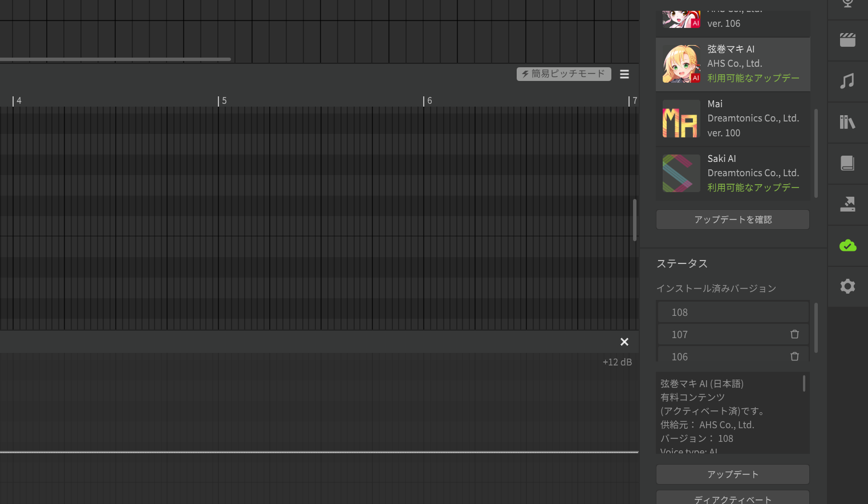This screenshot has height=504, width=868.
Task: Select the Saki AI voice database
Action: [733, 173]
